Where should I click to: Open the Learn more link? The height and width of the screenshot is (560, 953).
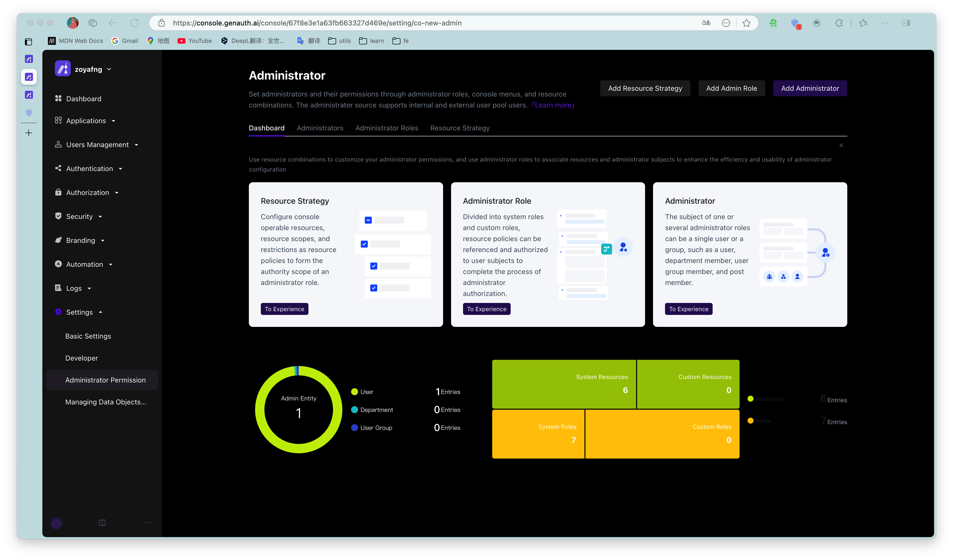coord(553,105)
